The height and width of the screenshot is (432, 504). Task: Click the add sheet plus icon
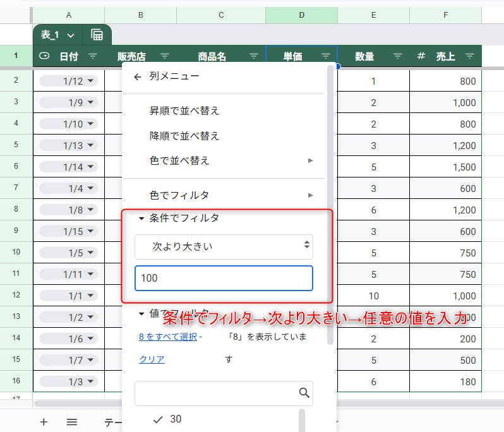(44, 422)
